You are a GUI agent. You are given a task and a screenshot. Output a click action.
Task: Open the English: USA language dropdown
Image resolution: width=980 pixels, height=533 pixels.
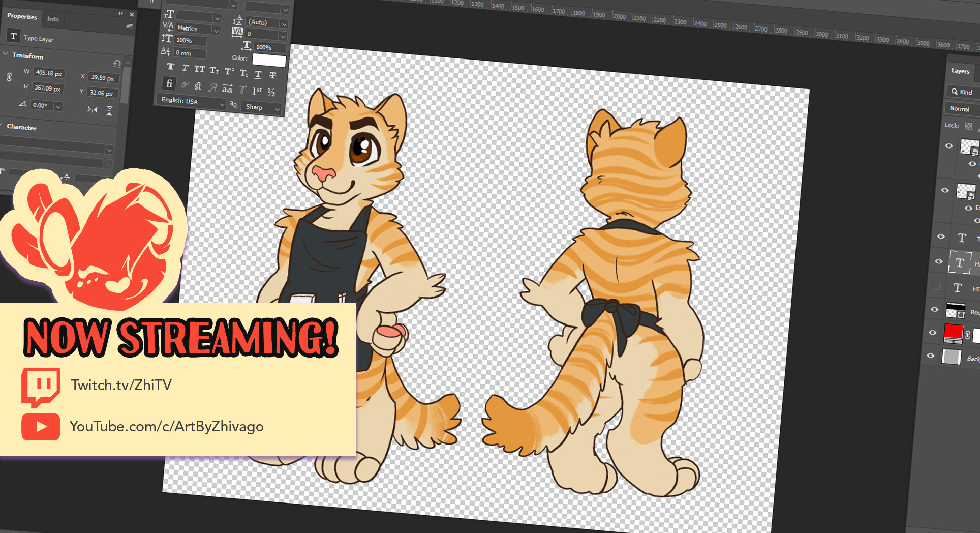pyautogui.click(x=193, y=101)
